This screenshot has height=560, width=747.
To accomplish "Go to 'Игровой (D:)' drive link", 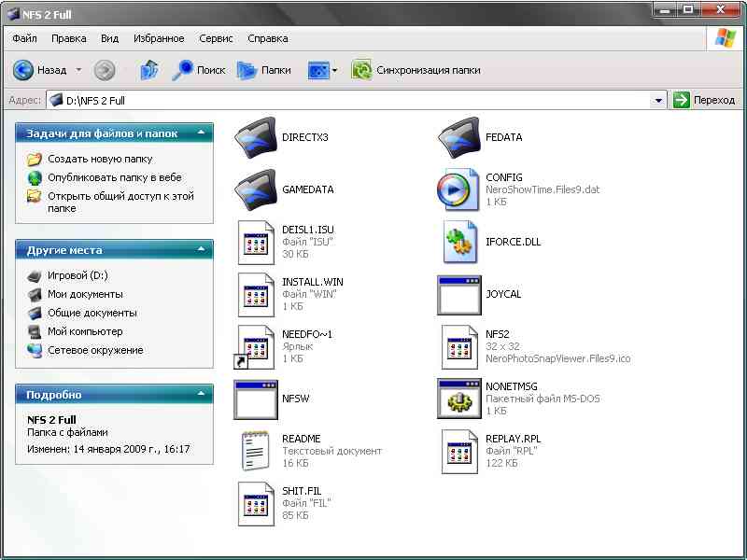I will point(78,275).
